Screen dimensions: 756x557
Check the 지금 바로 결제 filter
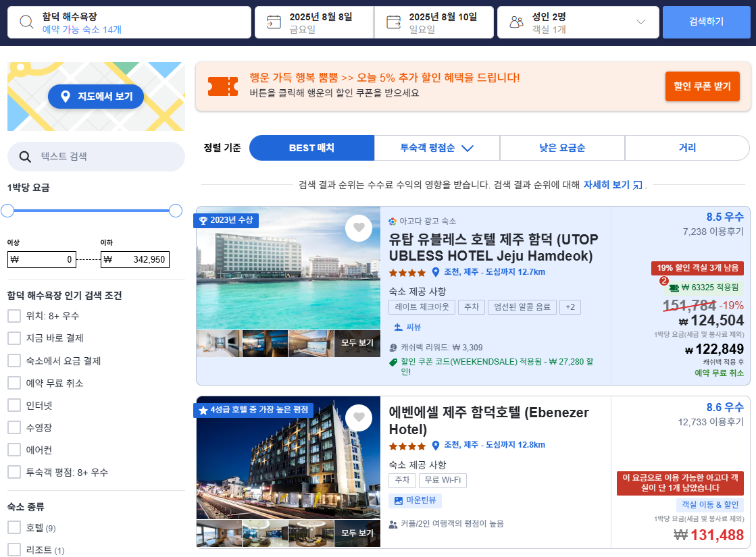point(14,338)
